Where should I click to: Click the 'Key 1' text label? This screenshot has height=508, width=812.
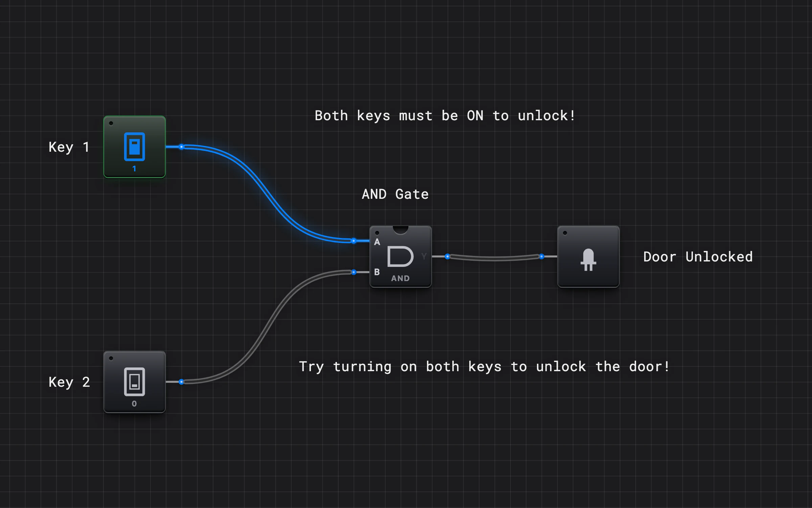click(x=69, y=147)
